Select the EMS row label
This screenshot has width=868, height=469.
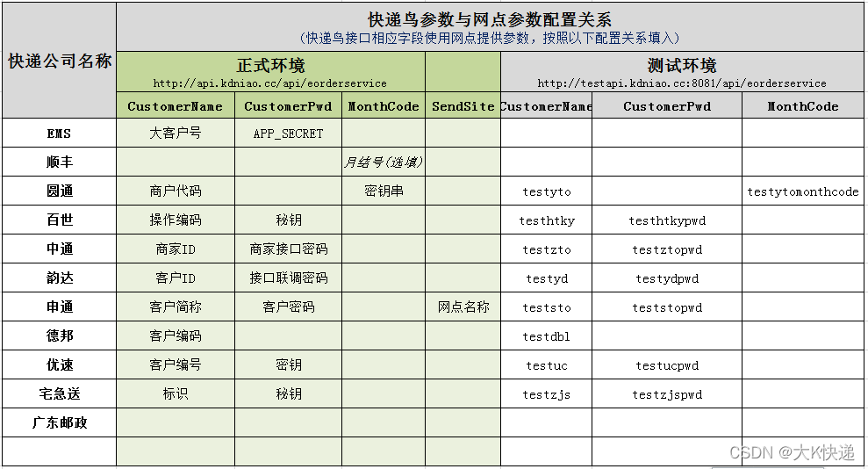pos(59,133)
